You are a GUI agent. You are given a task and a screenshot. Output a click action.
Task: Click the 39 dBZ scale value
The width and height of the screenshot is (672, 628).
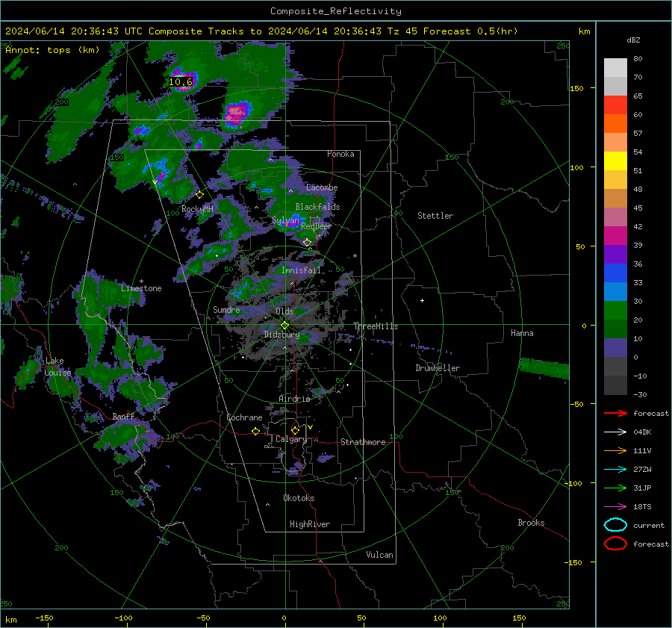[638, 245]
